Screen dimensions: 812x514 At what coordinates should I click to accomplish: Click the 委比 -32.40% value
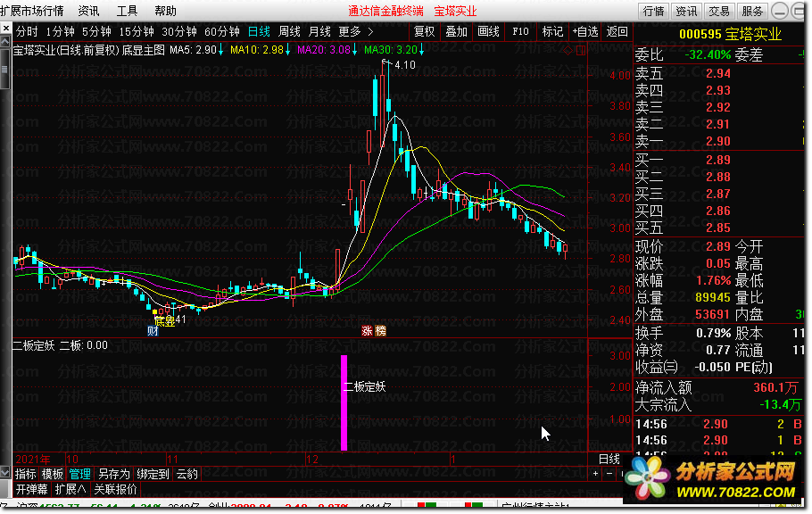[708, 55]
